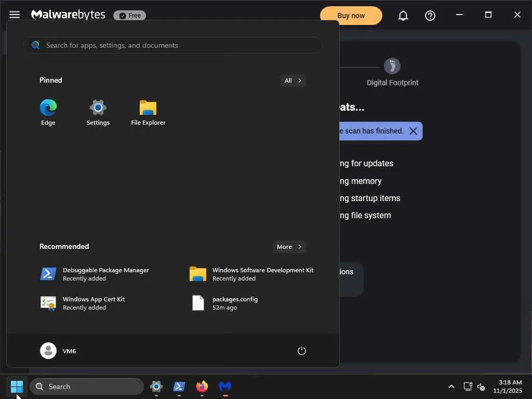
Task: Open the Malwarebytes help icon
Action: click(x=430, y=16)
